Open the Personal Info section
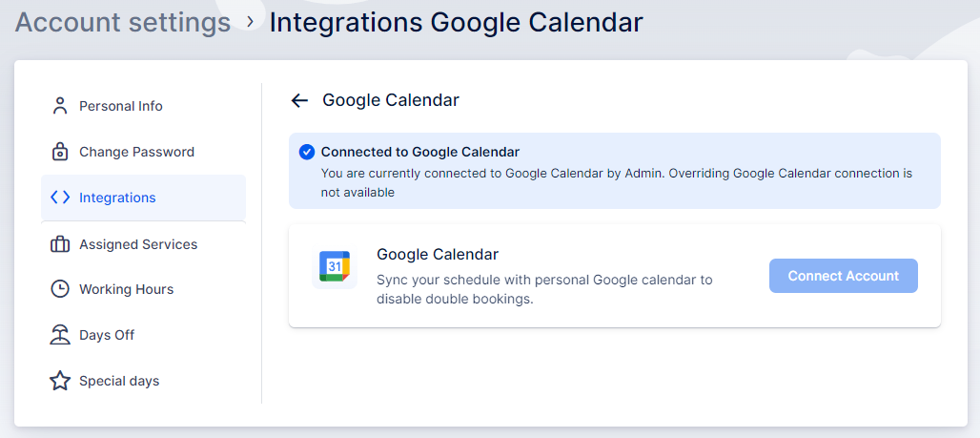Viewport: 980px width, 438px height. point(121,106)
